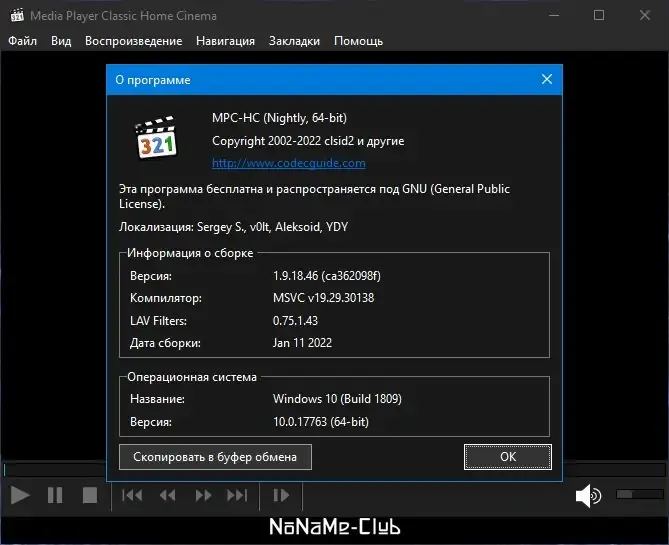
Task: Click version text 1.9.18.46 (ca362098f)
Action: click(x=327, y=276)
